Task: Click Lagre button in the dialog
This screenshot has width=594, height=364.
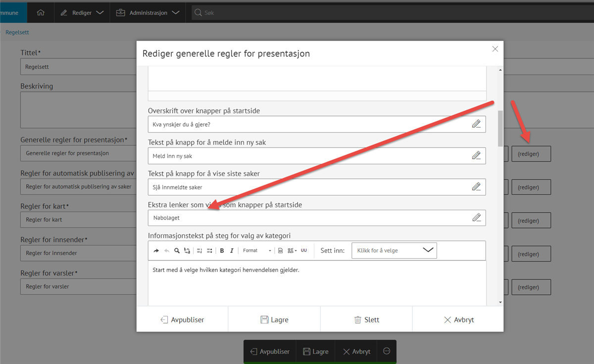Action: pyautogui.click(x=274, y=319)
